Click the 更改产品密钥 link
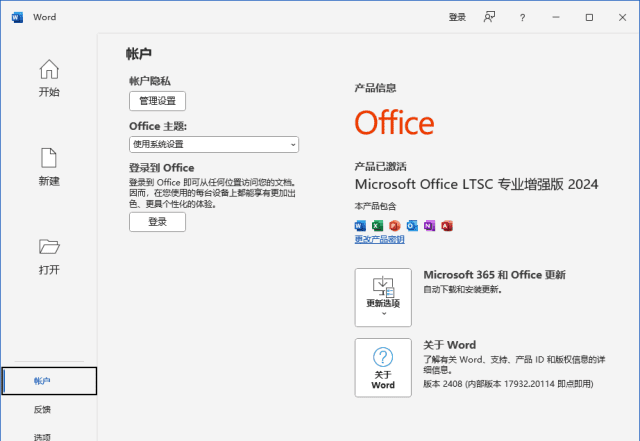The image size is (640, 441). pyautogui.click(x=380, y=239)
